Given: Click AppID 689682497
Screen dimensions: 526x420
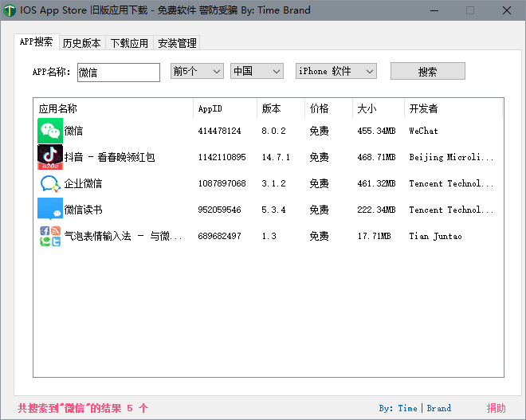Looking at the screenshot, I should tap(219, 236).
